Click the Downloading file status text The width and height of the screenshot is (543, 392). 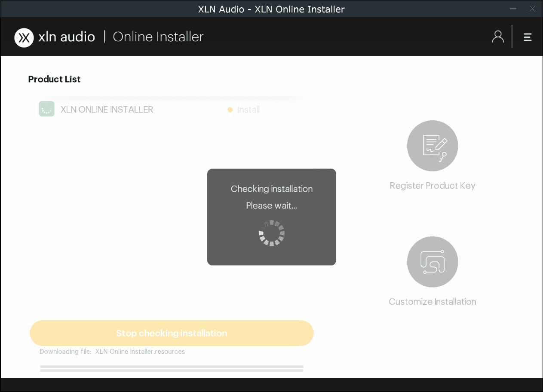(x=112, y=352)
